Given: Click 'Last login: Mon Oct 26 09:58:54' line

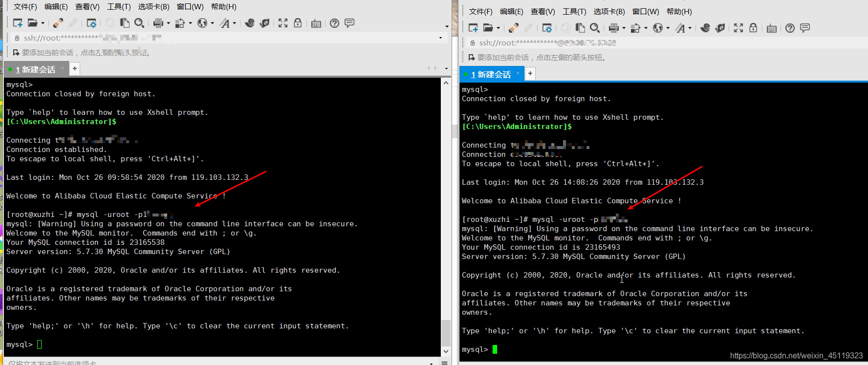Looking at the screenshot, I should (x=127, y=177).
